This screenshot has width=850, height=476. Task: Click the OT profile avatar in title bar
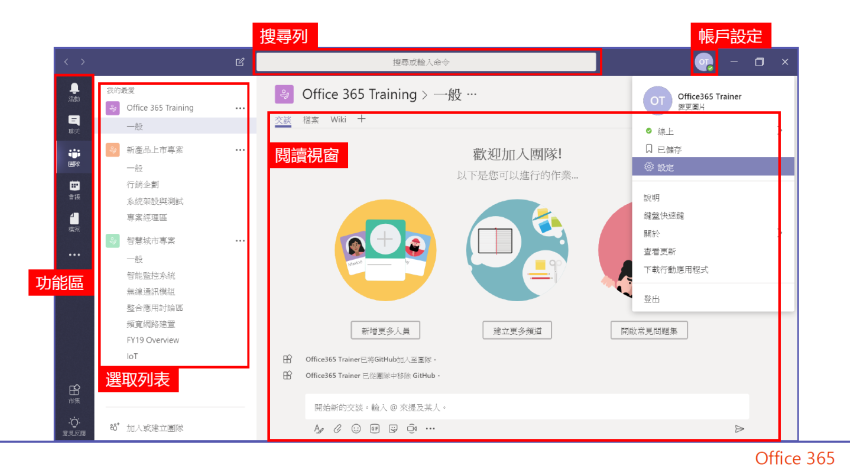coord(704,62)
